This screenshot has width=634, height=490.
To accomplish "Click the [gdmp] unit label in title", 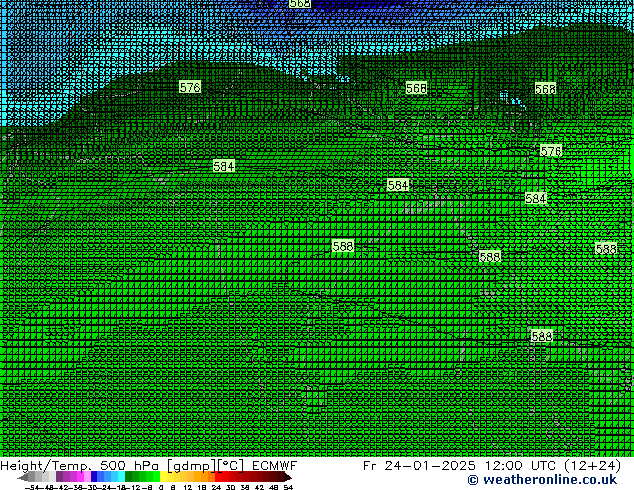I will point(192,466).
